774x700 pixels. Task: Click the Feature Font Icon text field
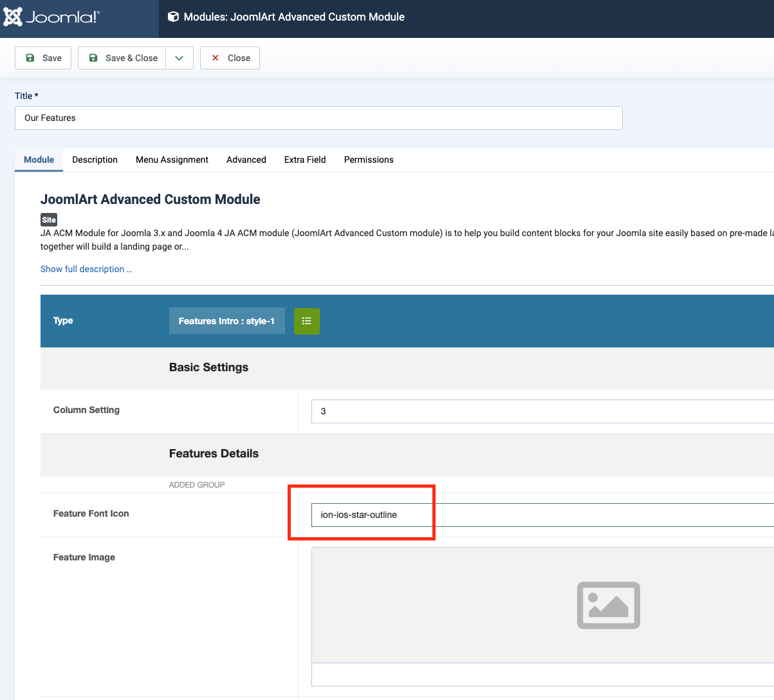tap(542, 515)
